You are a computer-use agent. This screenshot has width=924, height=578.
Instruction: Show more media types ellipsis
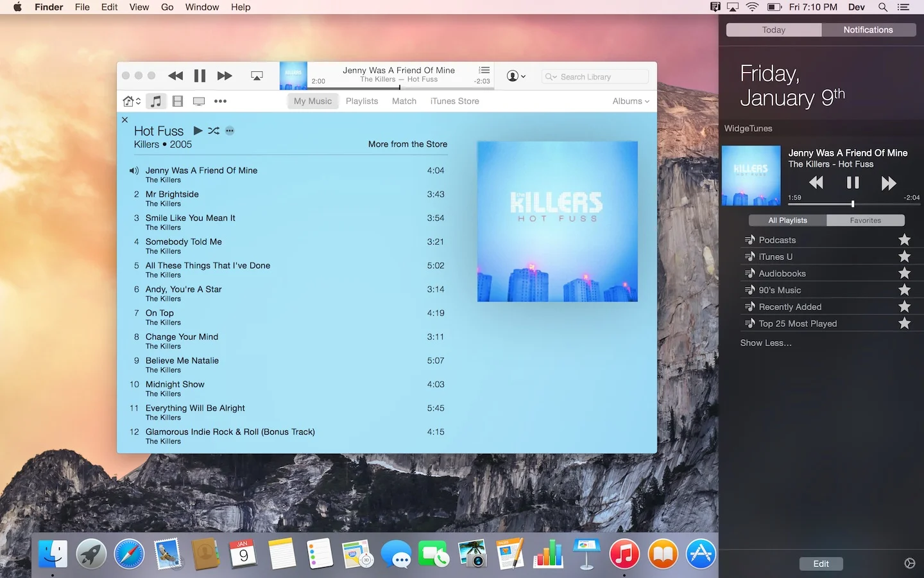[x=220, y=101]
